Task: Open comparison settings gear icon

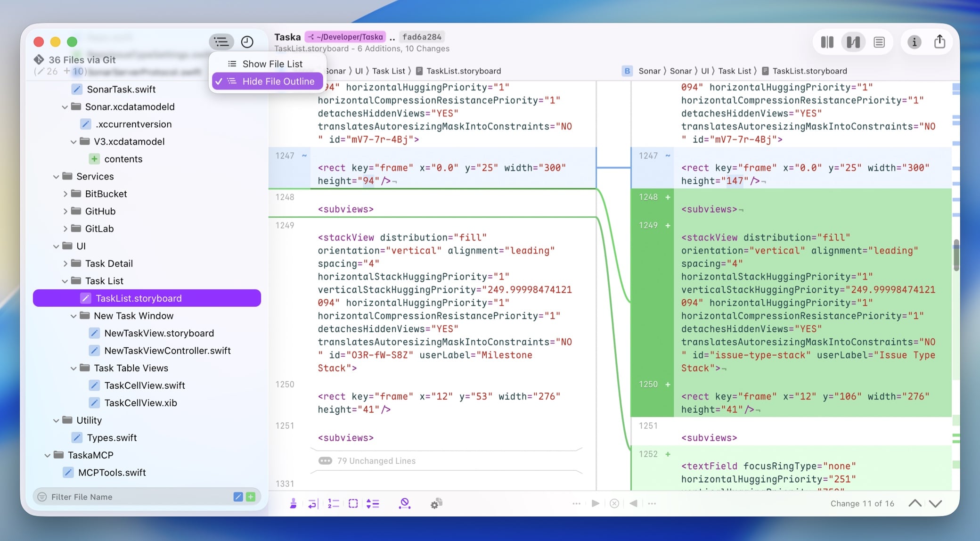Action: [x=436, y=504]
